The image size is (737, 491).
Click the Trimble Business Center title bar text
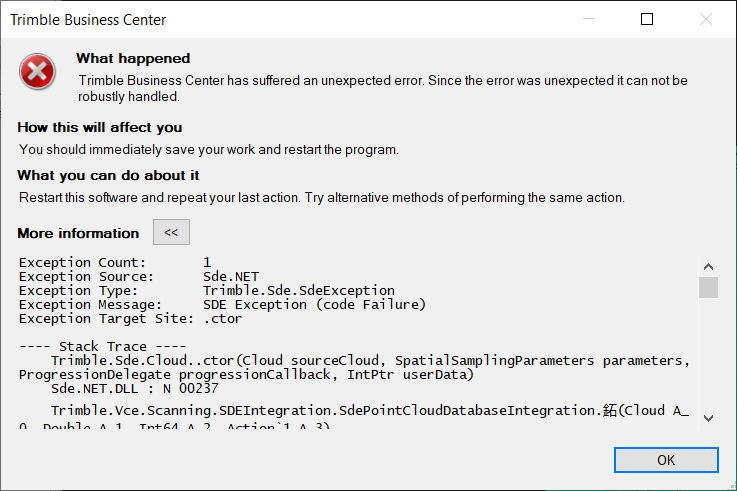tap(88, 20)
